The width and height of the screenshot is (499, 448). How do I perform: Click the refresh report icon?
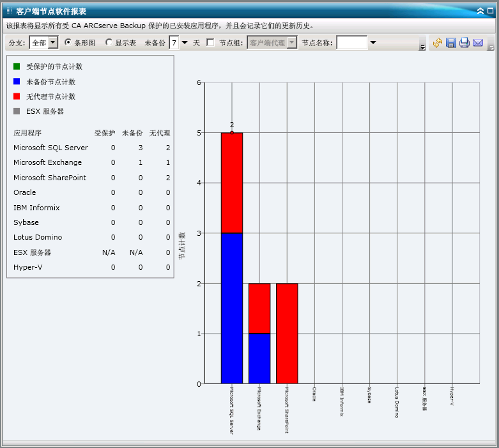click(x=438, y=43)
